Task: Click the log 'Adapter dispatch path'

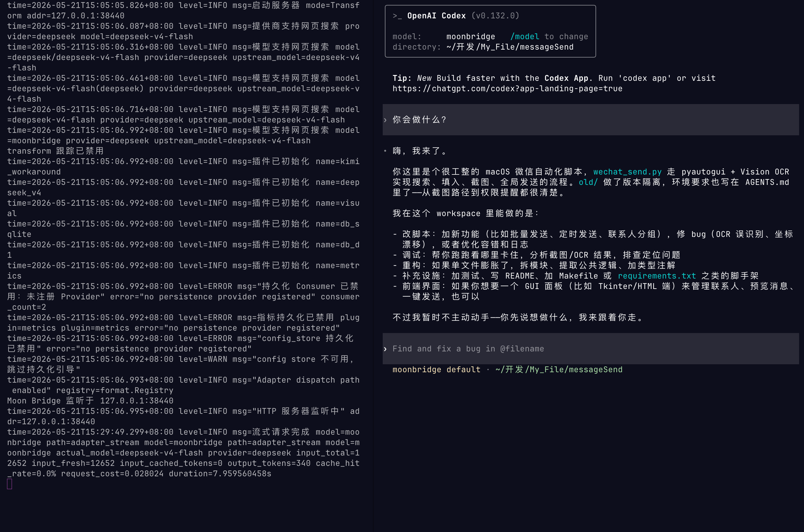Action: (x=183, y=385)
